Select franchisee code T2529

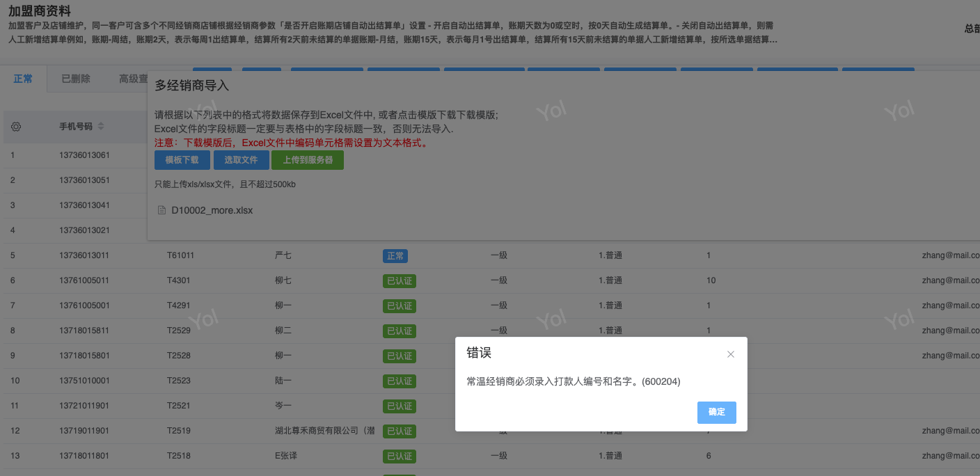click(179, 331)
